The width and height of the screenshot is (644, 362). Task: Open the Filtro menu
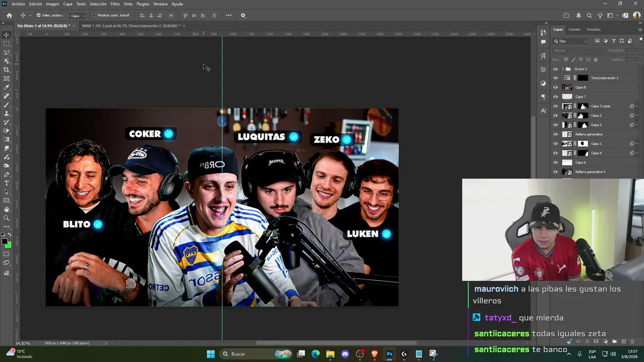pyautogui.click(x=115, y=4)
